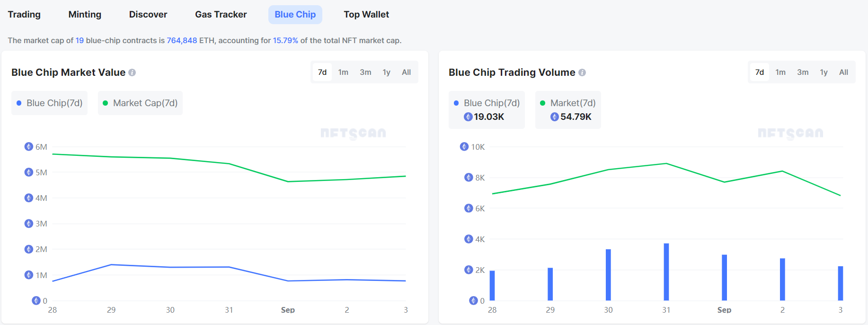
Task: Select 1y range for Blue Chip Market Value
Action: (x=387, y=72)
